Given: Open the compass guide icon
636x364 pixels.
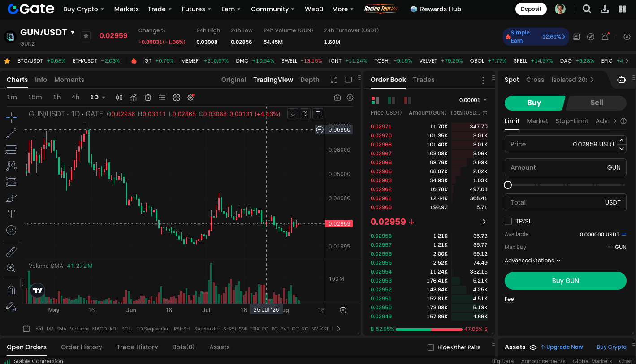Looking at the screenshot, I should tap(591, 37).
